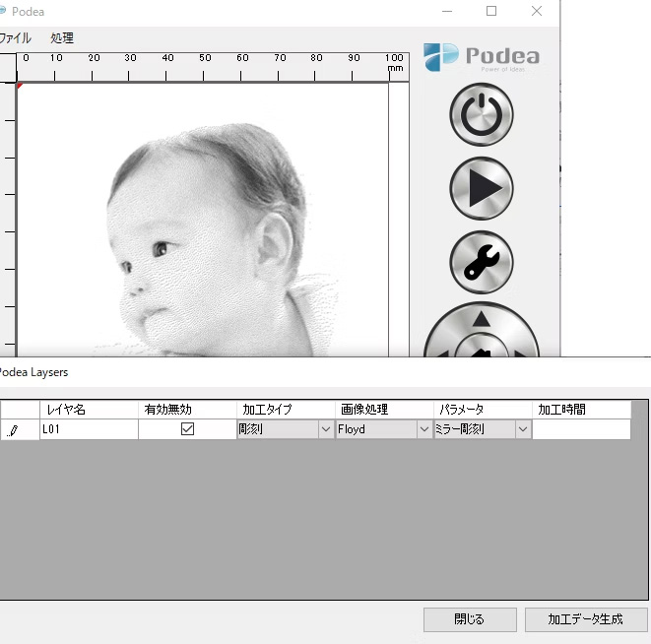Click the 加工データ生成 button
The height and width of the screenshot is (644, 651).
585,619
